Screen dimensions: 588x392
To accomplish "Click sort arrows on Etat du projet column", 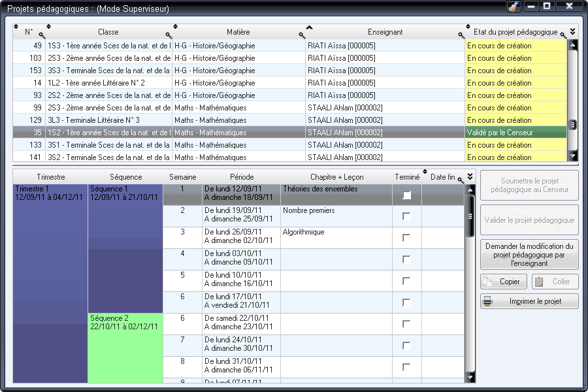I will tap(468, 26).
